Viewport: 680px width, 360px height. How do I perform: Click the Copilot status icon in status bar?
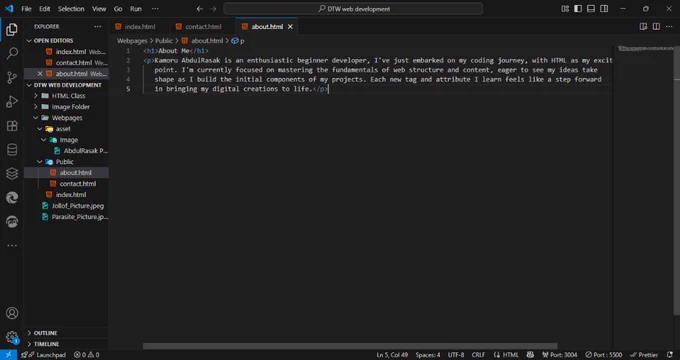tap(530, 355)
